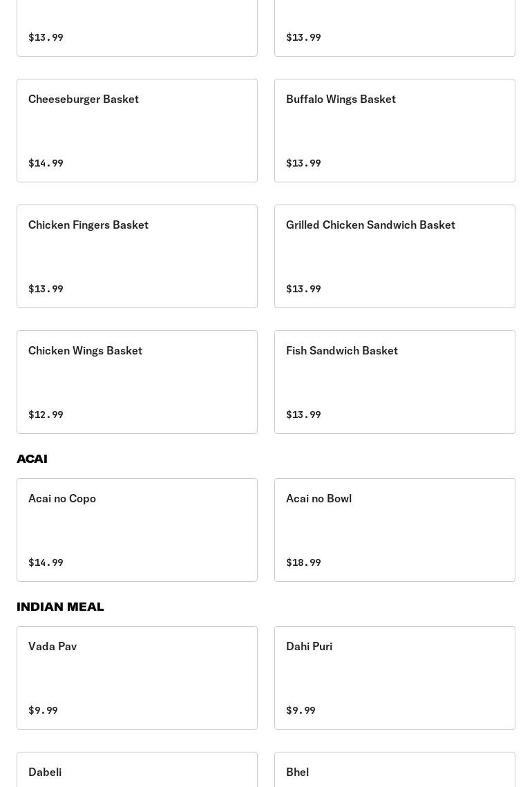
Task: Open the Acai no Copo item
Action: click(137, 530)
